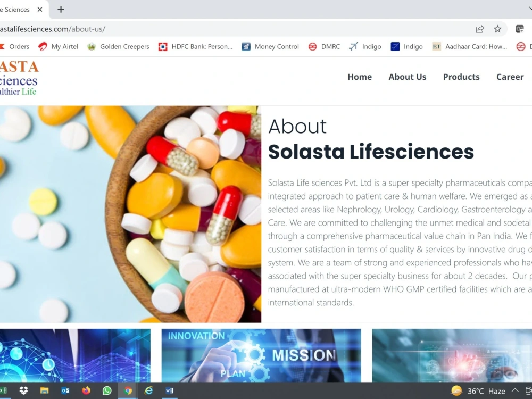Open the Golden Creepers bookmark
This screenshot has width=532, height=399.
(118, 46)
